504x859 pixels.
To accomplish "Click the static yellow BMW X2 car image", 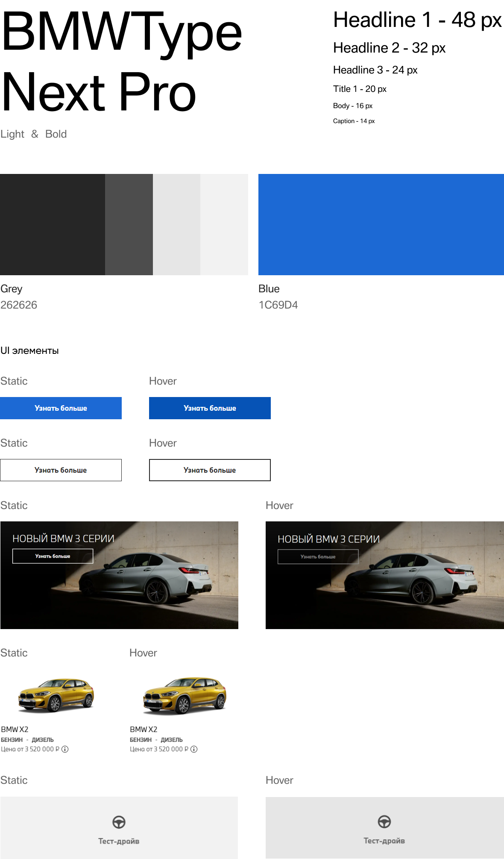I will tap(56, 695).
